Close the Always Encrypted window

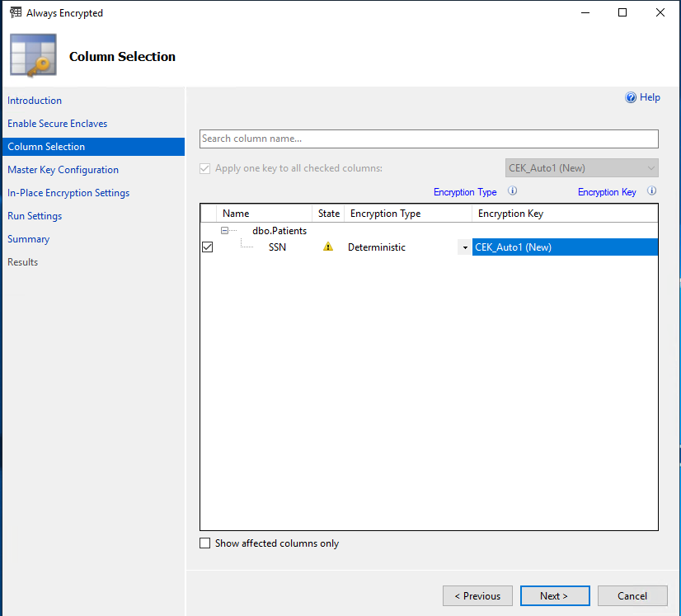[660, 12]
